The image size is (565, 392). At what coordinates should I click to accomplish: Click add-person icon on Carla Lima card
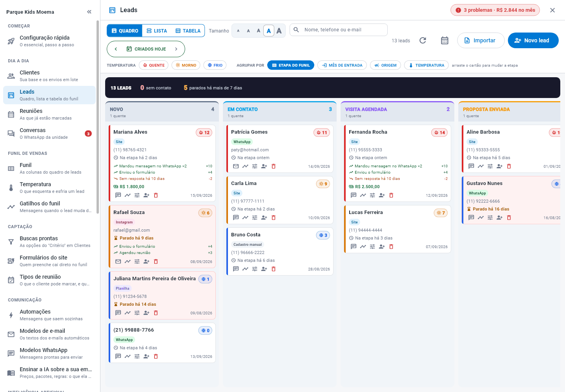(x=264, y=218)
